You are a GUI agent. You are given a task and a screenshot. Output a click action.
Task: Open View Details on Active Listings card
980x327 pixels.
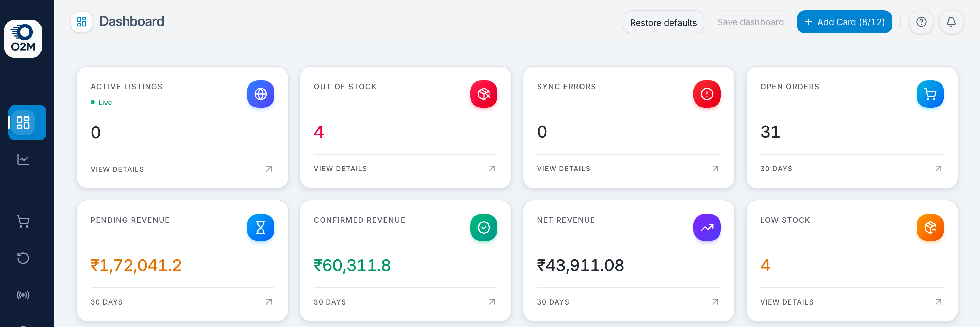coord(117,169)
